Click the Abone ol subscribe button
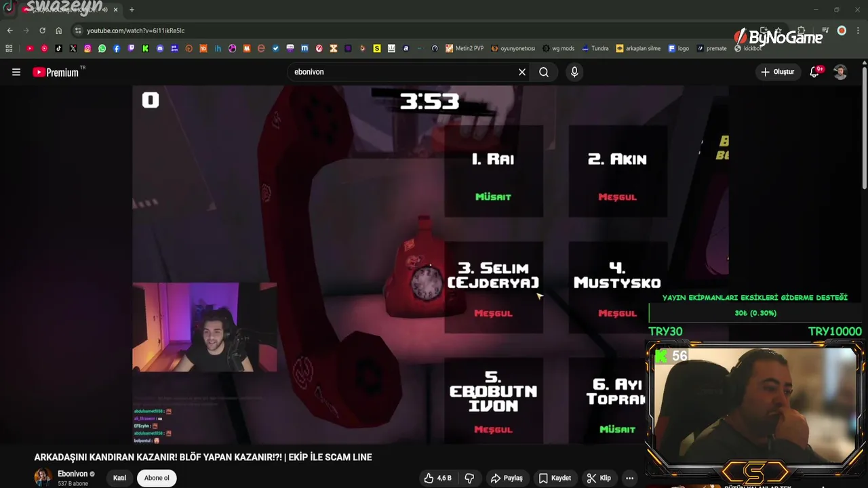This screenshot has height=488, width=868. point(157,478)
